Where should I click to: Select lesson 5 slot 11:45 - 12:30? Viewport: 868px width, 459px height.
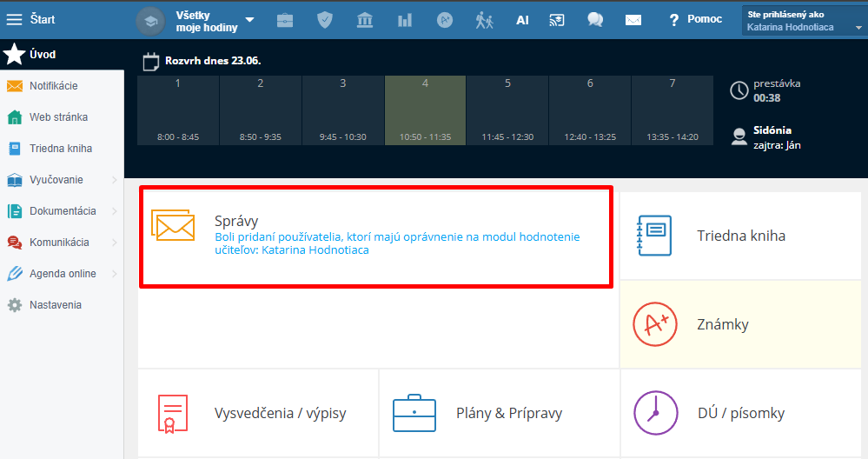pos(507,110)
